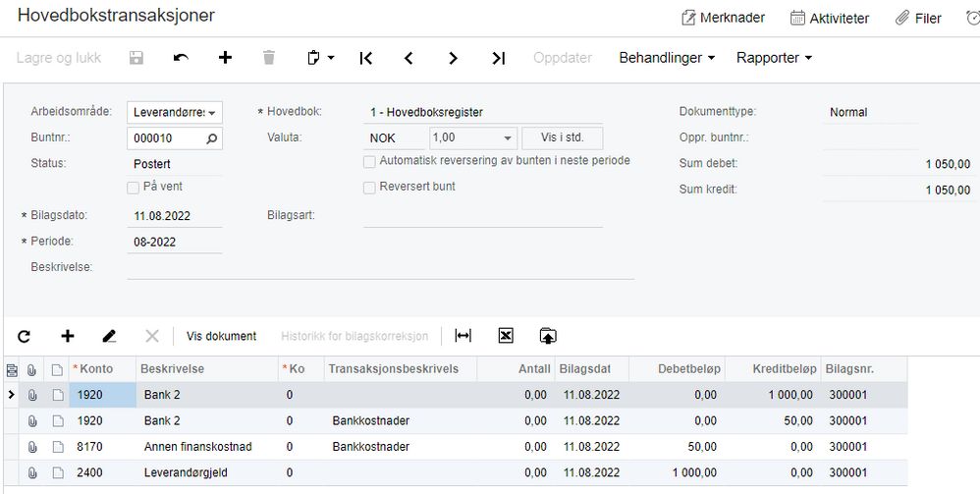The height and width of the screenshot is (494, 980).
Task: Go to first record
Action: click(365, 58)
